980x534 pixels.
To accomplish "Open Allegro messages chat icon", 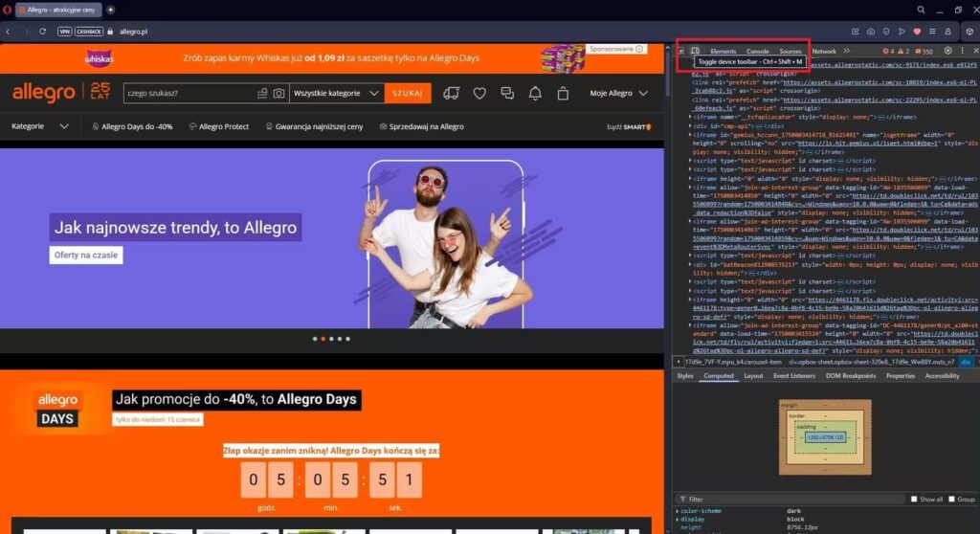I will click(x=507, y=93).
